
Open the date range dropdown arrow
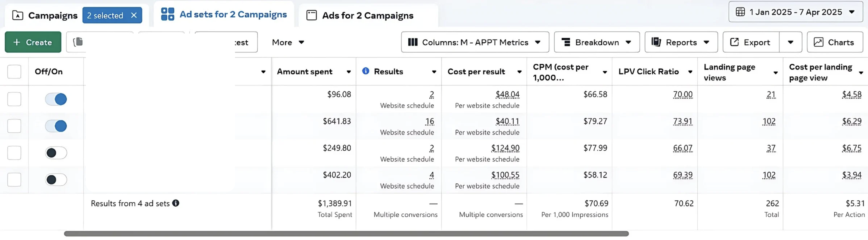tap(851, 12)
